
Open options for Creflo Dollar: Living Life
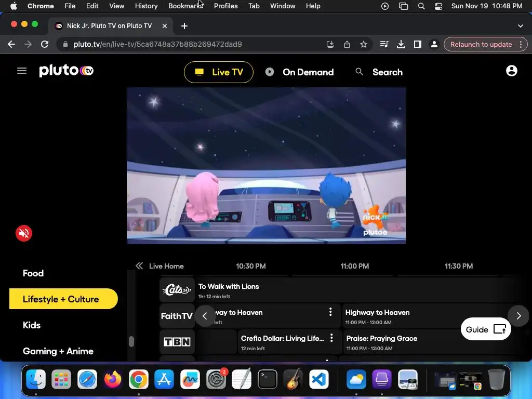[x=331, y=338]
